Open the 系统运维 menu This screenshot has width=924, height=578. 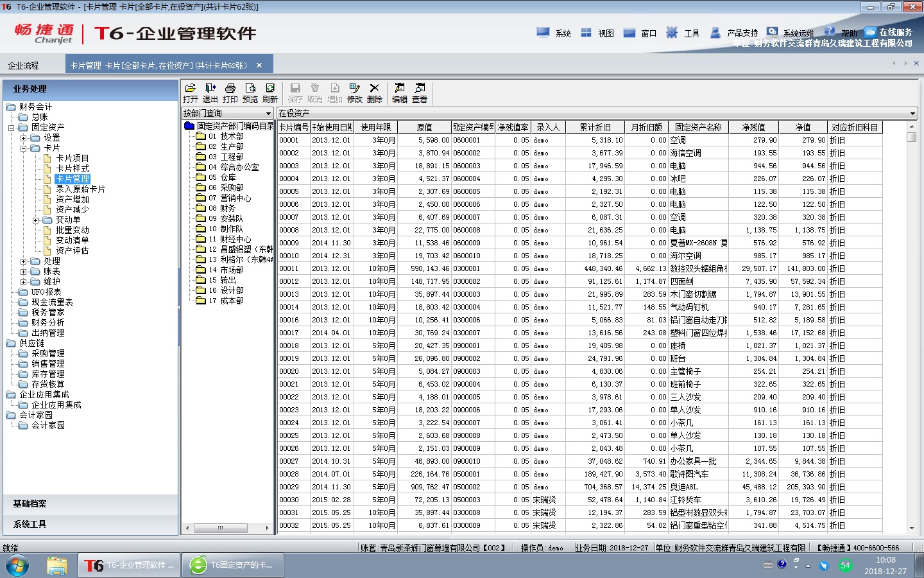pos(790,33)
